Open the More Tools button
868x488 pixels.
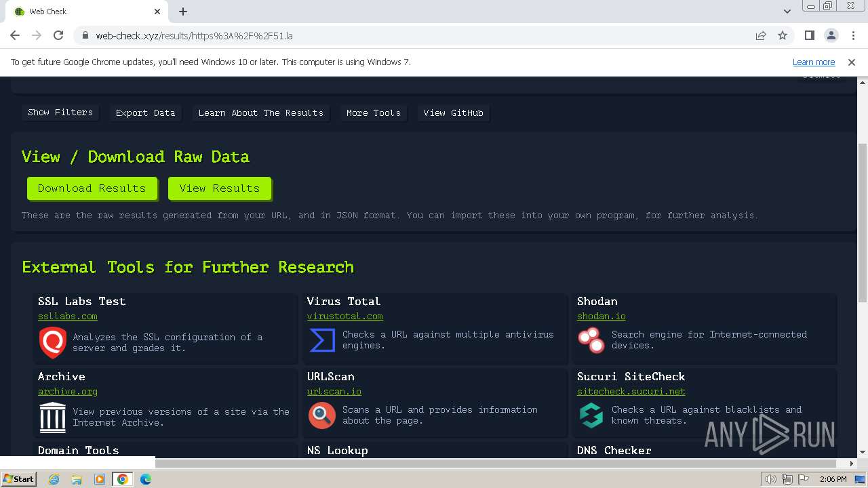tap(374, 113)
